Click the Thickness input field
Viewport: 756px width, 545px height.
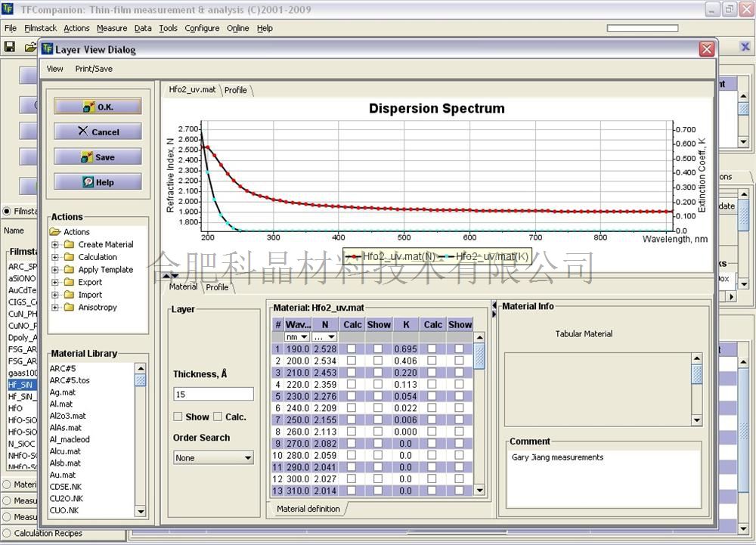213,394
